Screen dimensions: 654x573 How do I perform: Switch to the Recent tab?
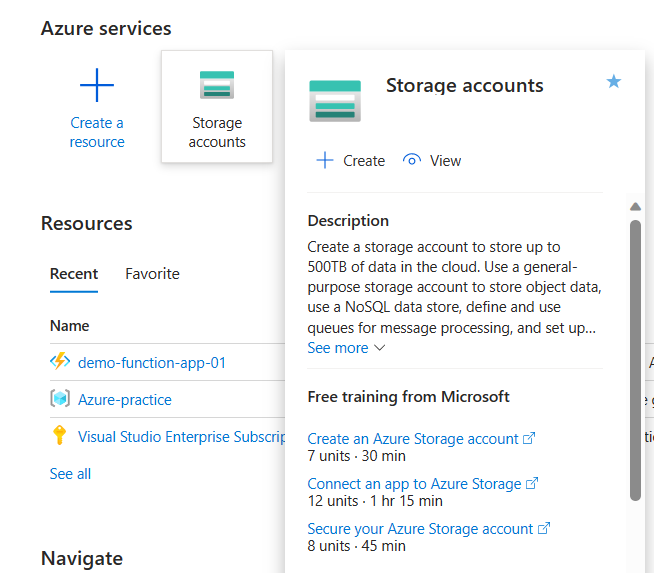[74, 273]
